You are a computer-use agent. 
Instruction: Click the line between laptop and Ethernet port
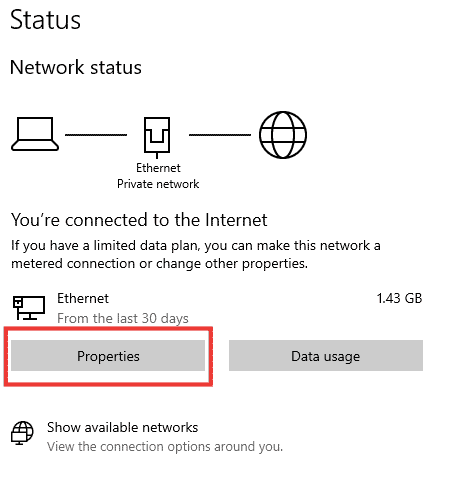point(96,135)
